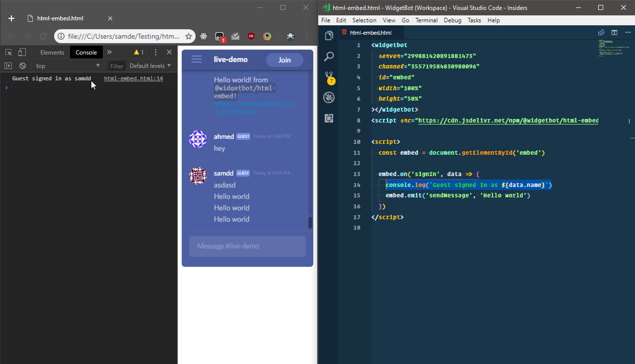Bookmark page with the star icon
The image size is (635, 364).
tap(189, 36)
